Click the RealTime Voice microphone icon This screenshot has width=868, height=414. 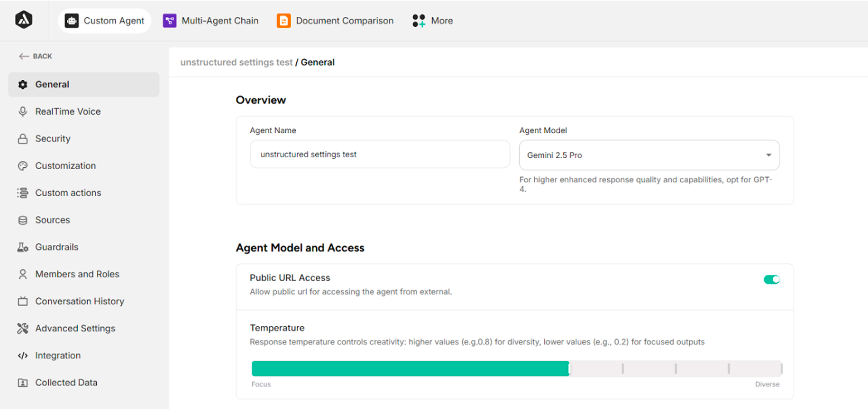(x=23, y=111)
